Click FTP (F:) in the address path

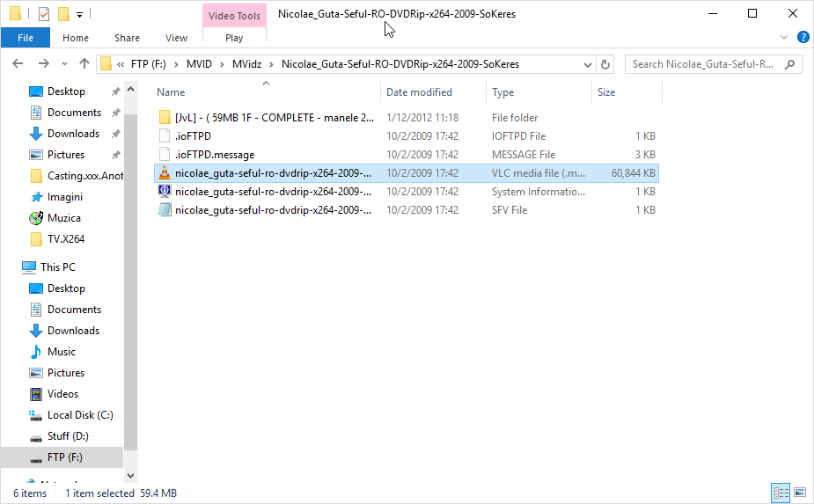click(x=149, y=64)
